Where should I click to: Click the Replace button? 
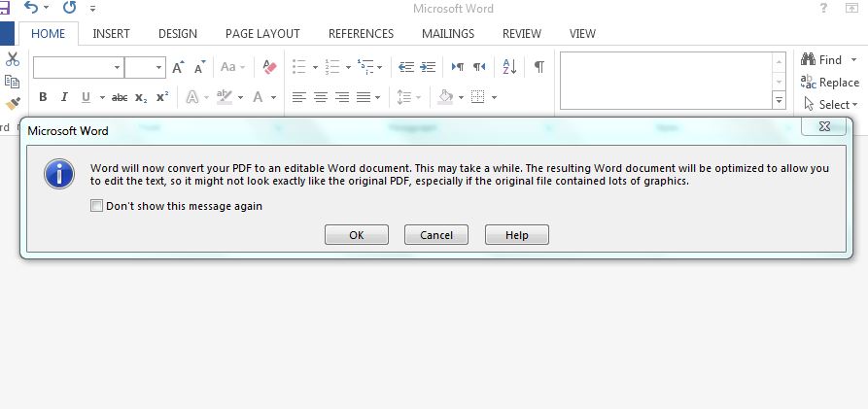coord(830,82)
